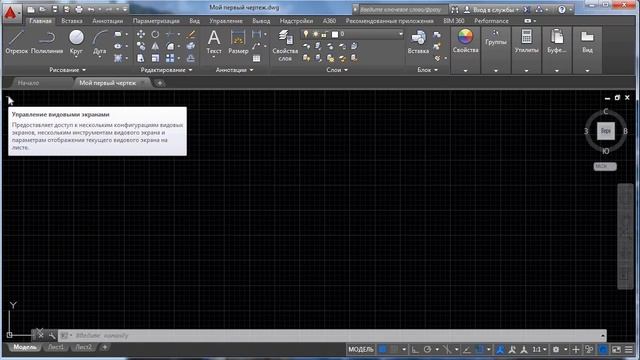Click the layer color swatch in layer dropdown
The height and width of the screenshot is (360, 640).
335,34
